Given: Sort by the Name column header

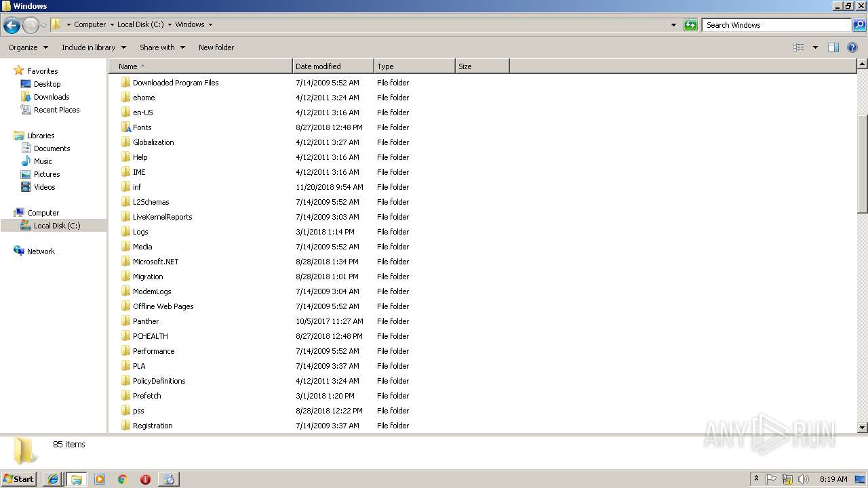Looking at the screenshot, I should tap(201, 66).
